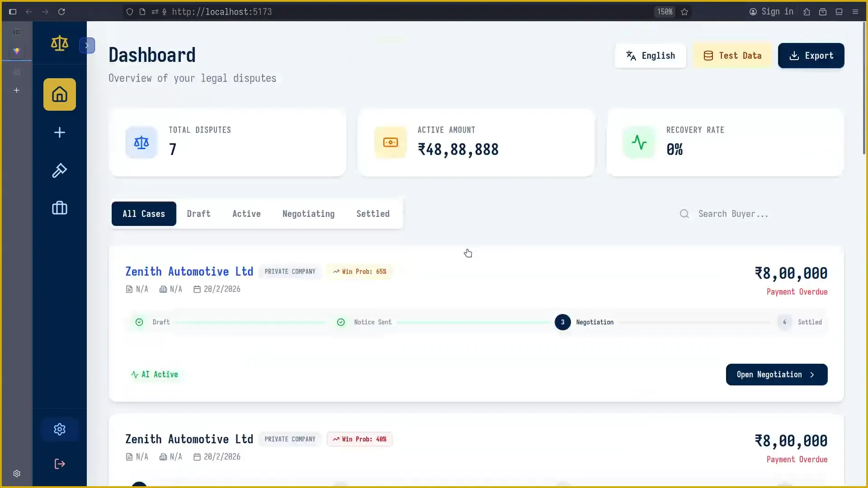Select the gavel icon in the sidebar

click(60, 171)
